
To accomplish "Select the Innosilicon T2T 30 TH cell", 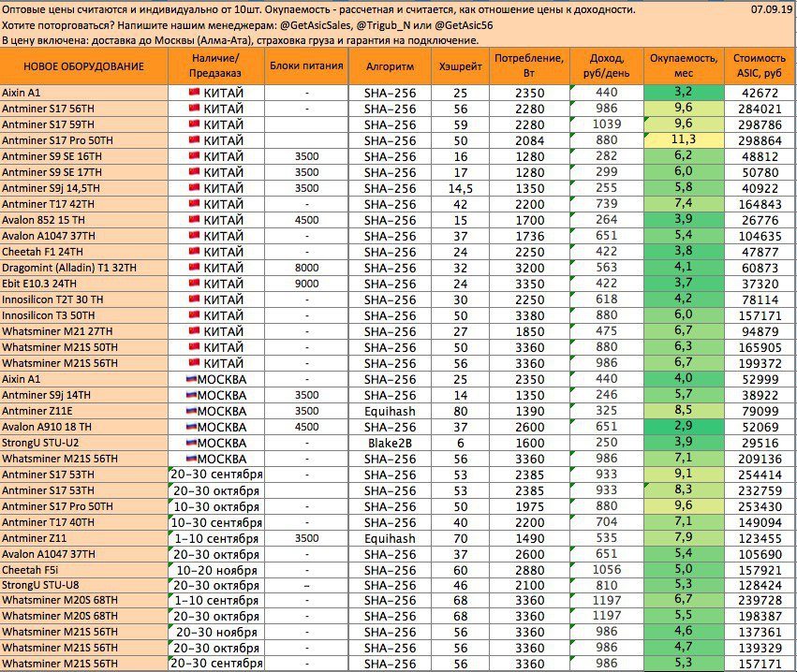I will [84, 299].
